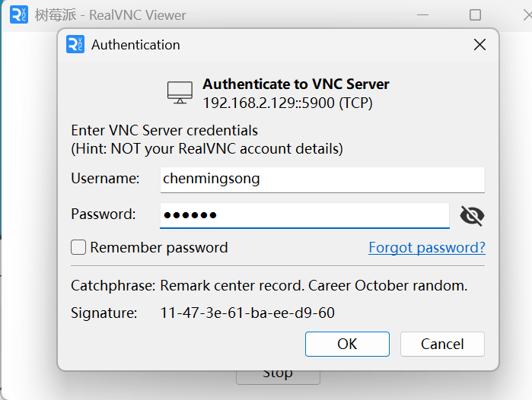Image resolution: width=532 pixels, height=400 pixels.
Task: Cancel the authentication dialog
Action: 442,344
